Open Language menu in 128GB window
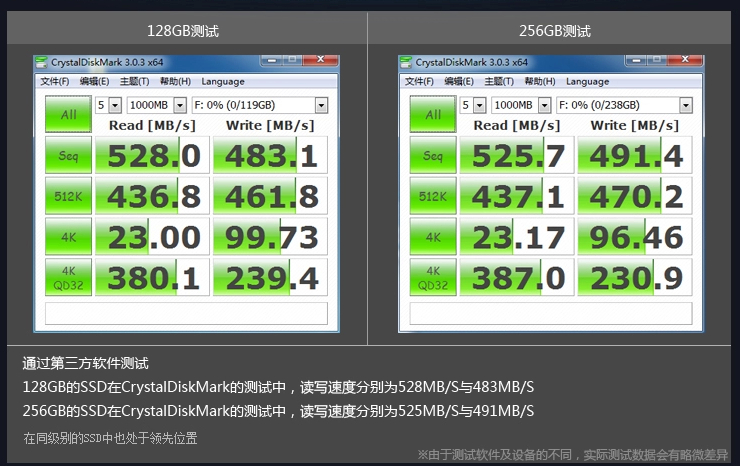This screenshot has height=466, width=740. pyautogui.click(x=223, y=81)
